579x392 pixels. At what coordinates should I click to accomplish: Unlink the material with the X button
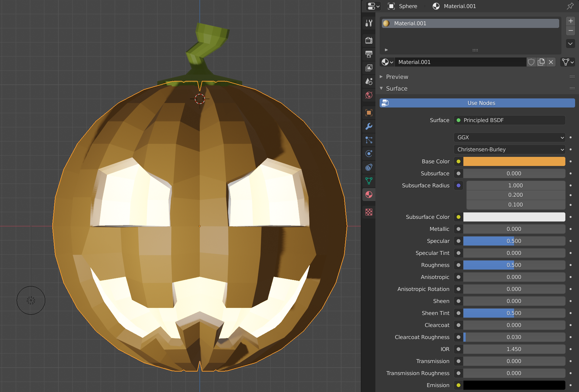pyautogui.click(x=551, y=62)
